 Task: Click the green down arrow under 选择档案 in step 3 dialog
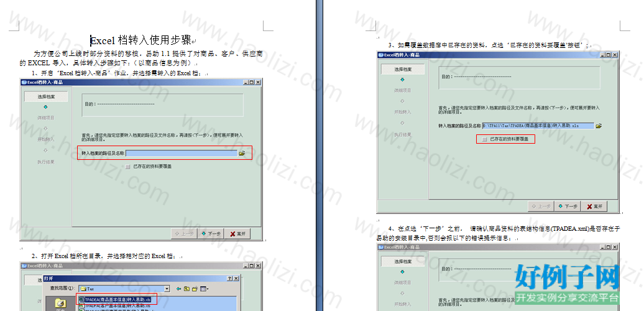[x=403, y=80]
